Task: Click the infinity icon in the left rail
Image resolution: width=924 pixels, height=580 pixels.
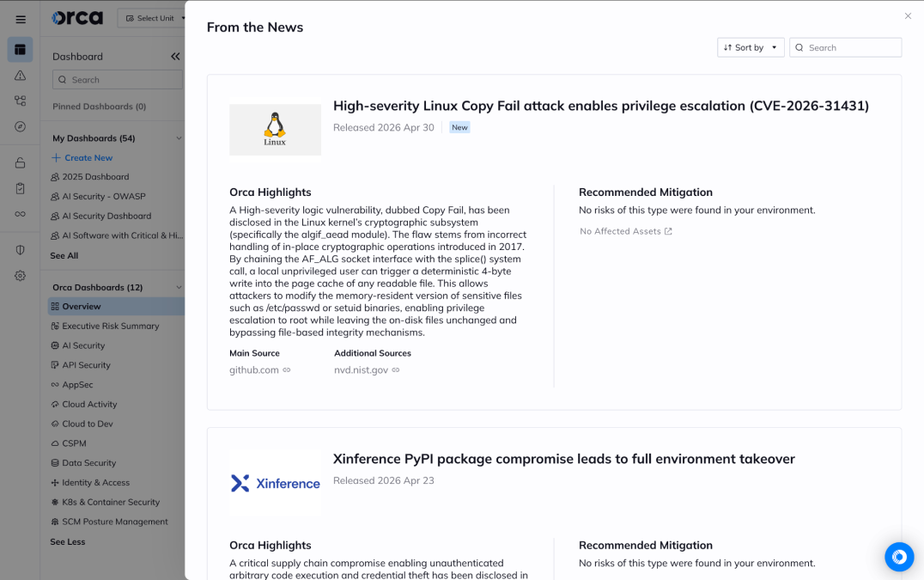Action: click(20, 215)
